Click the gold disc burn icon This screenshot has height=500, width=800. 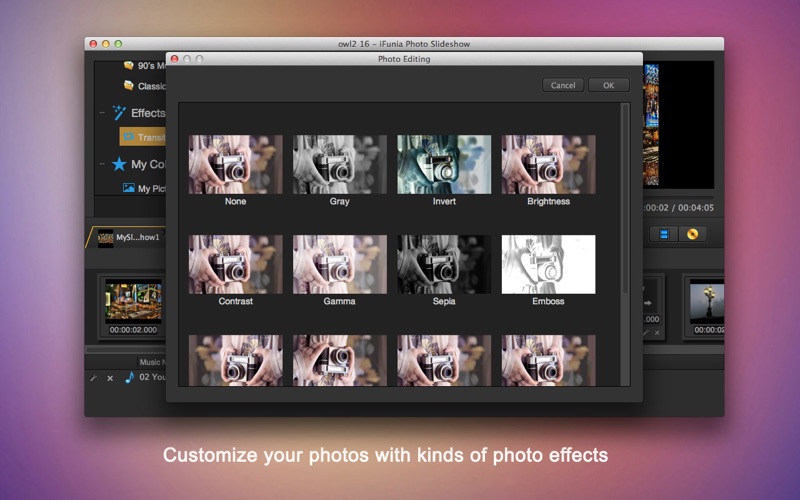point(691,234)
